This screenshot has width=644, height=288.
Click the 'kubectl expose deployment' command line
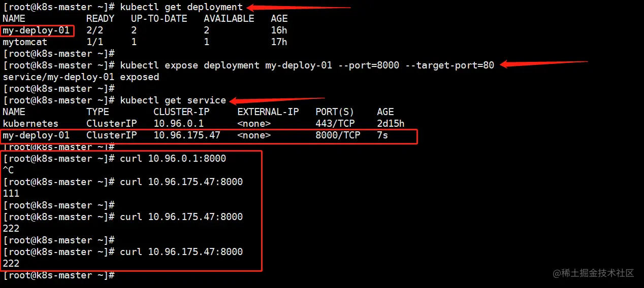(307, 65)
